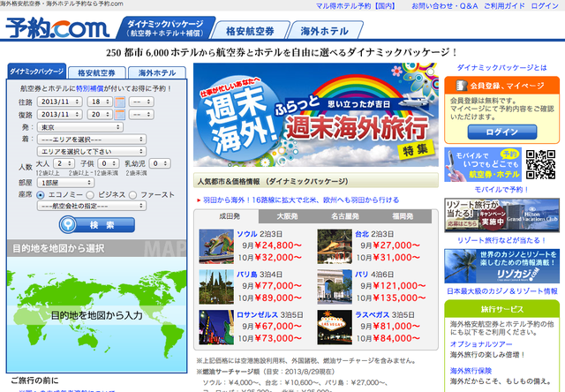Open departure day dropdown showing 18
The image size is (565, 392).
pyautogui.click(x=100, y=102)
